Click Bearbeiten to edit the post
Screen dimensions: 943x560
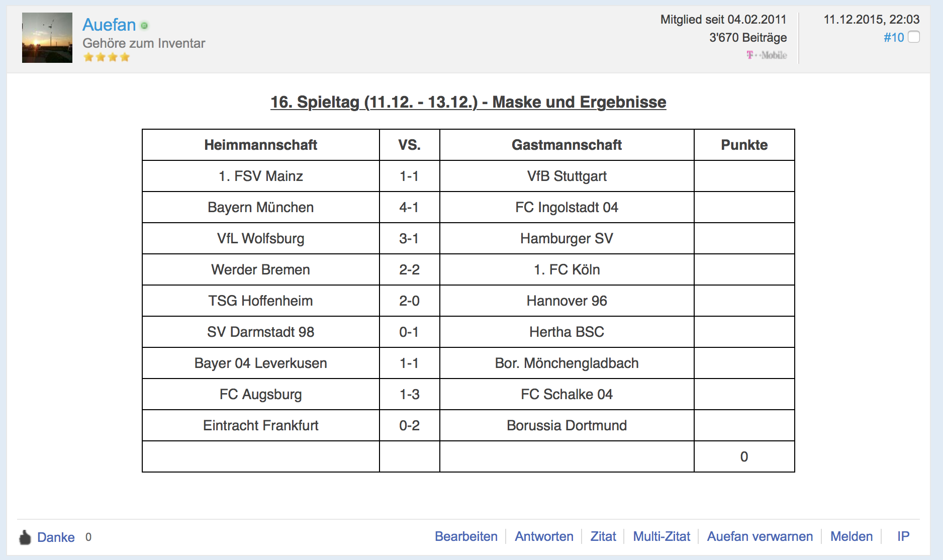click(x=466, y=536)
